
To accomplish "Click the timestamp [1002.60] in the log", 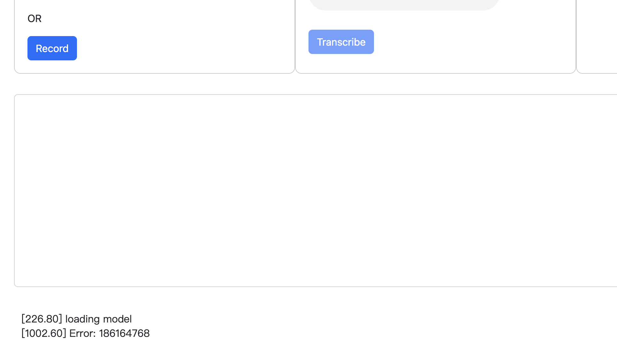I will coord(43,333).
